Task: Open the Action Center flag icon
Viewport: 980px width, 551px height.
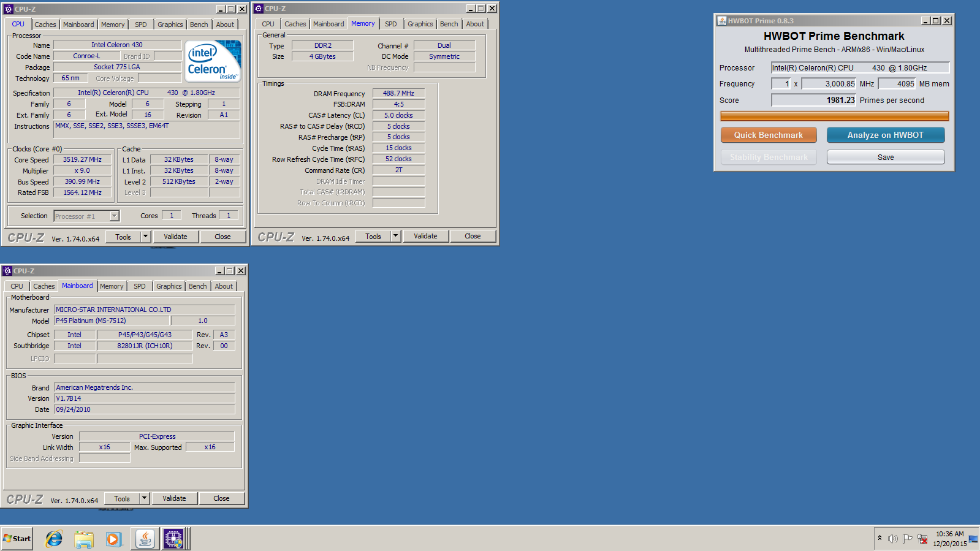Action: click(x=907, y=539)
